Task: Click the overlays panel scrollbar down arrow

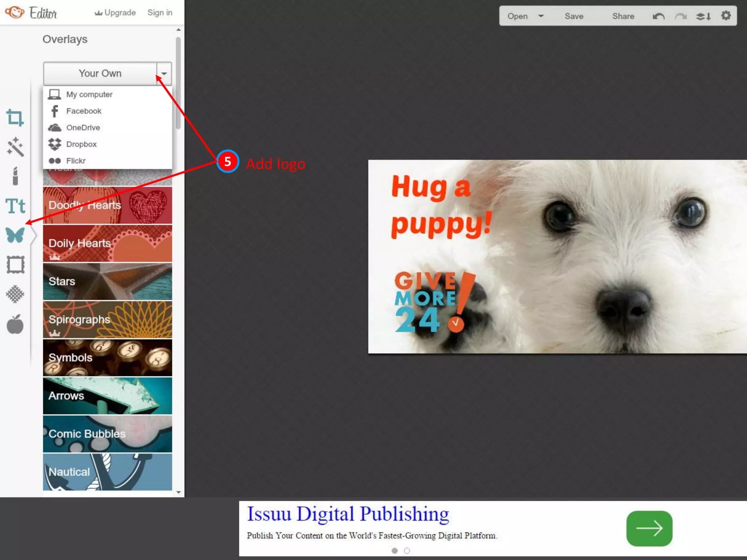Action: coord(178,492)
